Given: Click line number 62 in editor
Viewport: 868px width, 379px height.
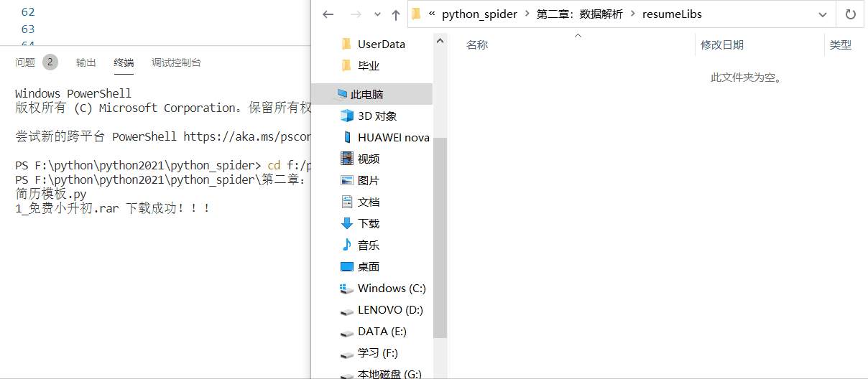Looking at the screenshot, I should pos(28,12).
